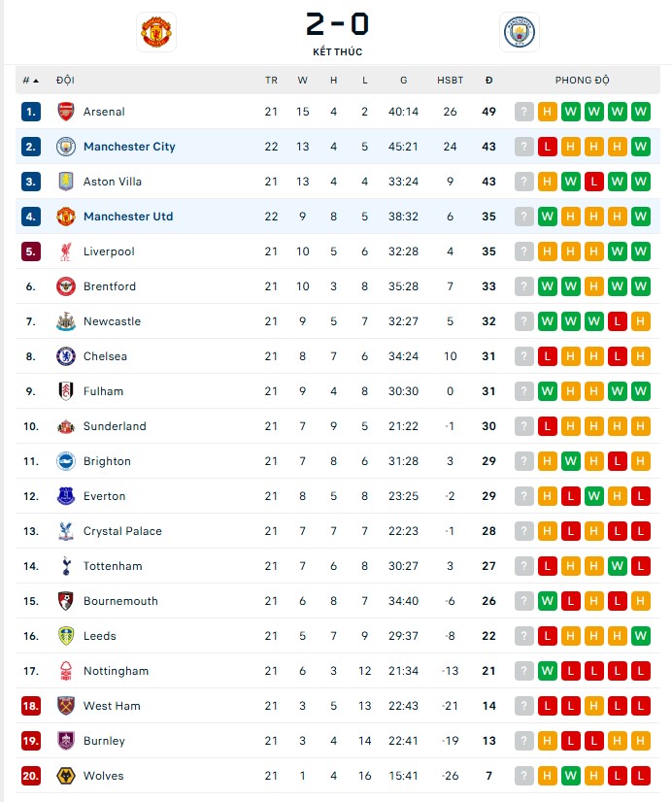The height and width of the screenshot is (802, 672).
Task: Click the Newcastle club badge
Action: tap(66, 321)
